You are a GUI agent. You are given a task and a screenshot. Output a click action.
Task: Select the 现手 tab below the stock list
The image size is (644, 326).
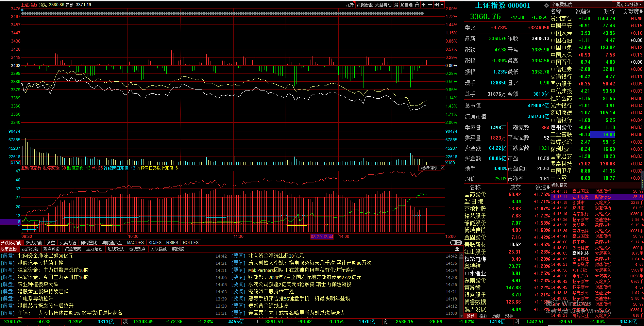click(509, 316)
